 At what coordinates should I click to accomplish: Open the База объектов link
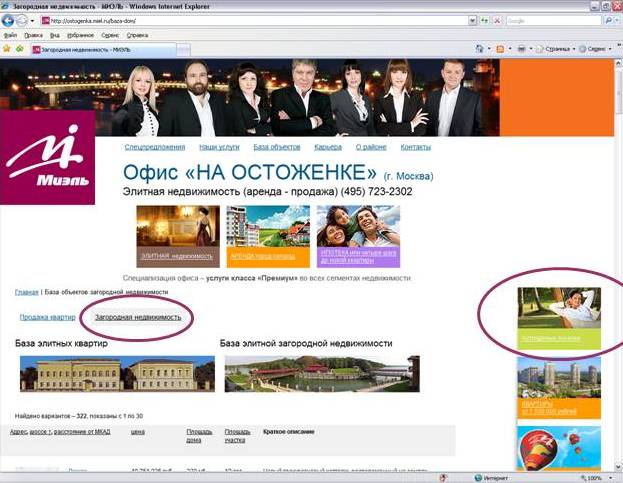pos(277,147)
